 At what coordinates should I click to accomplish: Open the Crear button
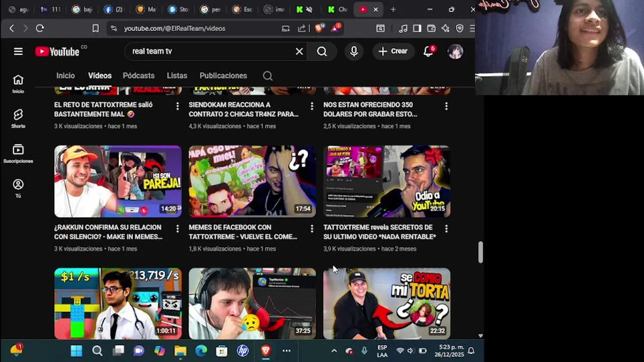coord(393,51)
